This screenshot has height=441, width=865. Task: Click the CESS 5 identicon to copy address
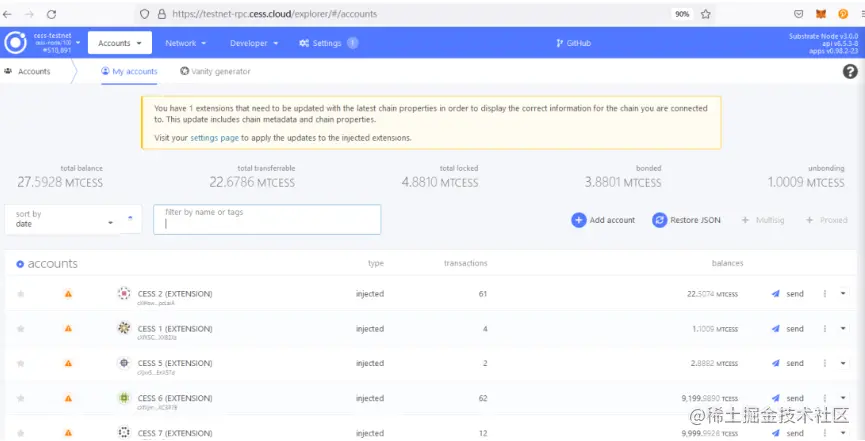(124, 363)
